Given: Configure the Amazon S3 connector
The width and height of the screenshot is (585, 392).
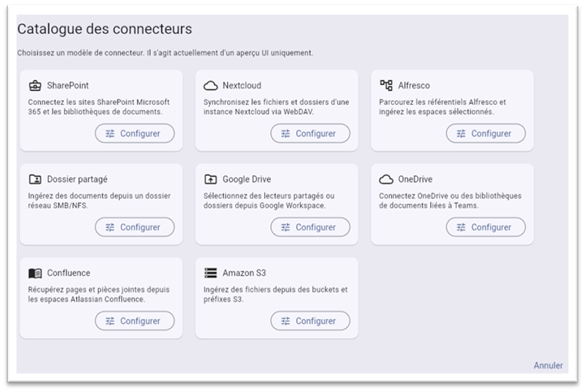Looking at the screenshot, I should (310, 321).
